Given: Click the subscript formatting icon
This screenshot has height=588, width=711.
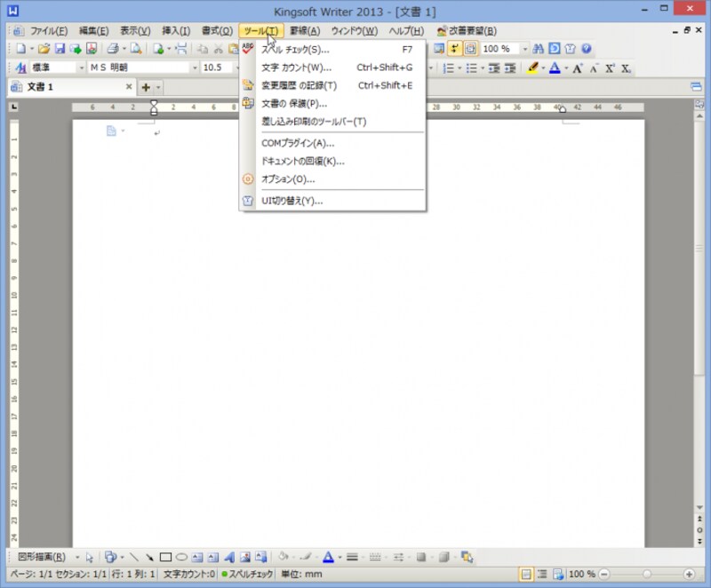Looking at the screenshot, I should pyautogui.click(x=626, y=68).
